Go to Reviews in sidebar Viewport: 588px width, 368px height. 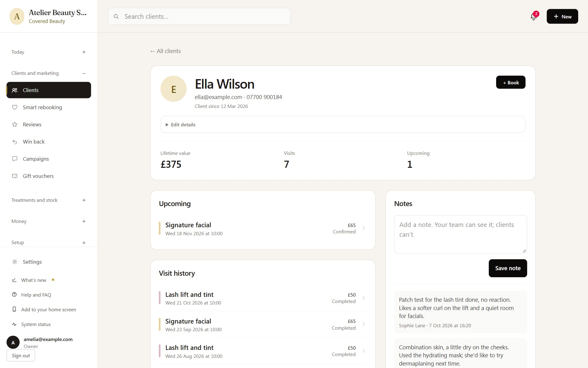[49, 125]
